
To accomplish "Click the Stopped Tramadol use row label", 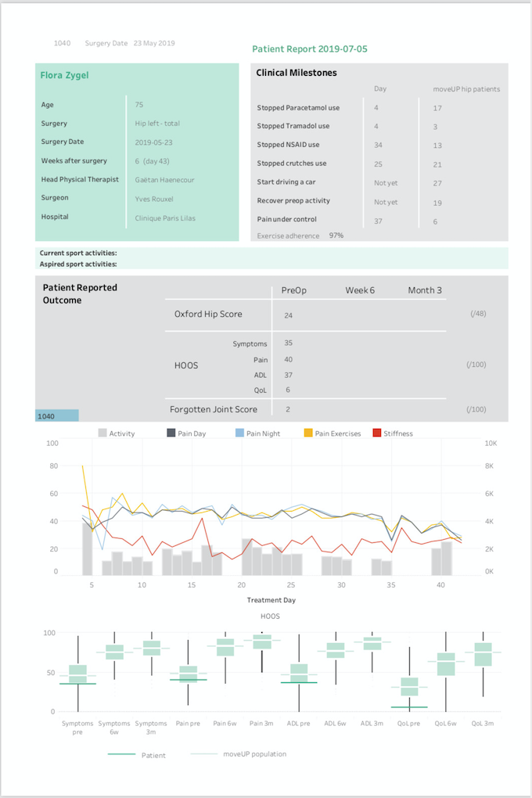I will click(x=293, y=126).
